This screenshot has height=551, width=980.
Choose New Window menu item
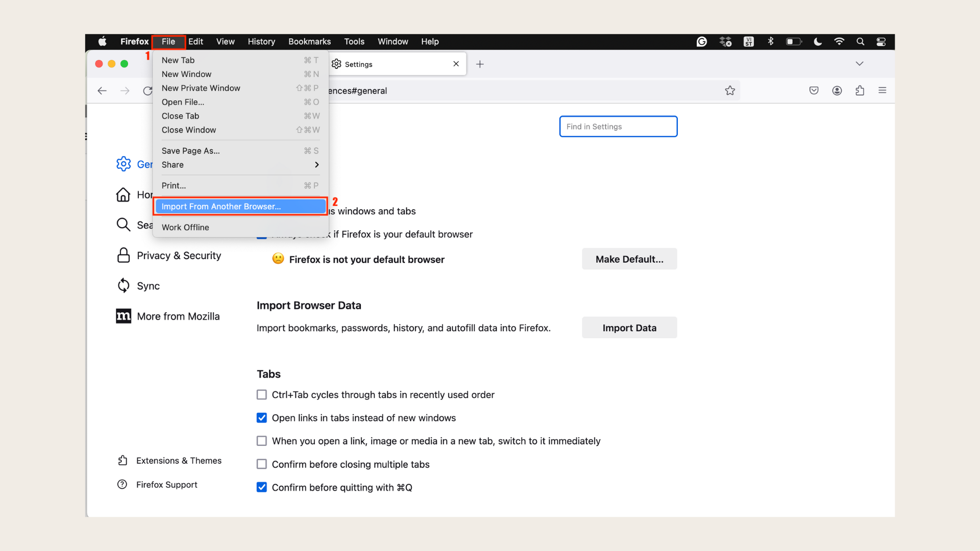click(240, 74)
